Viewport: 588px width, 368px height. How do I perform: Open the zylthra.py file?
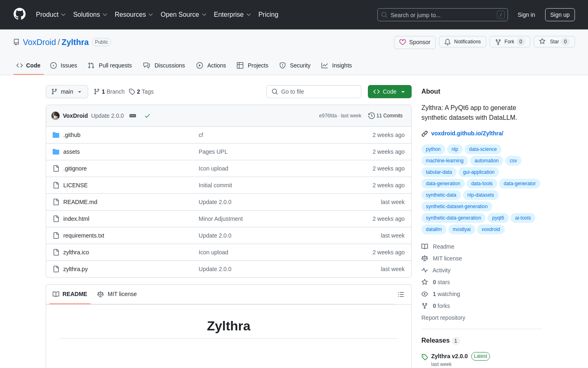click(76, 269)
